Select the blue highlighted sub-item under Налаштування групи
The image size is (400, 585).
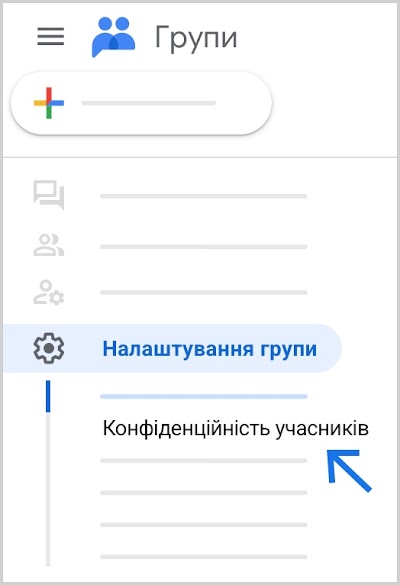click(x=204, y=397)
